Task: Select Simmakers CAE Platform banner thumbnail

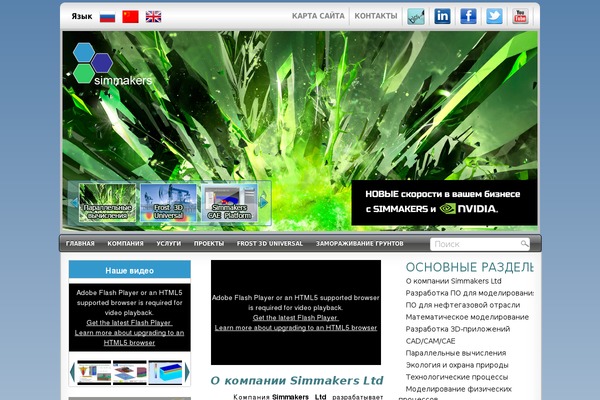Action: 229,202
